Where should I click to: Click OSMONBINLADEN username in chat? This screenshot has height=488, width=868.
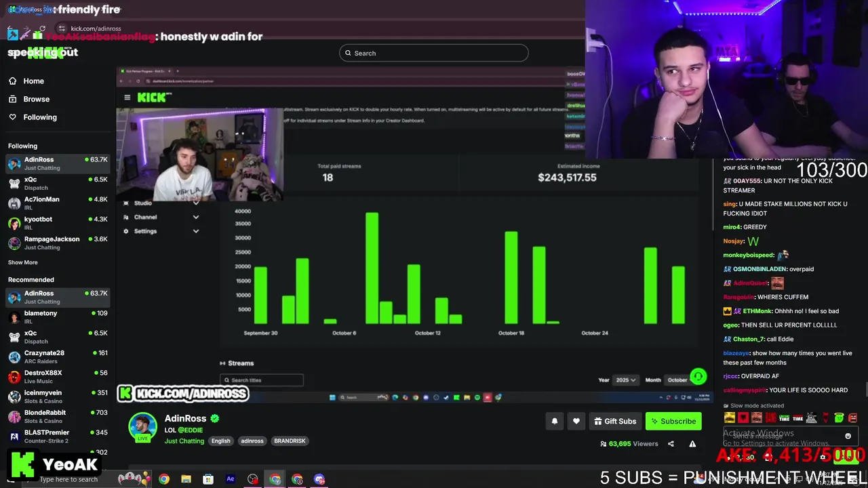pos(759,269)
